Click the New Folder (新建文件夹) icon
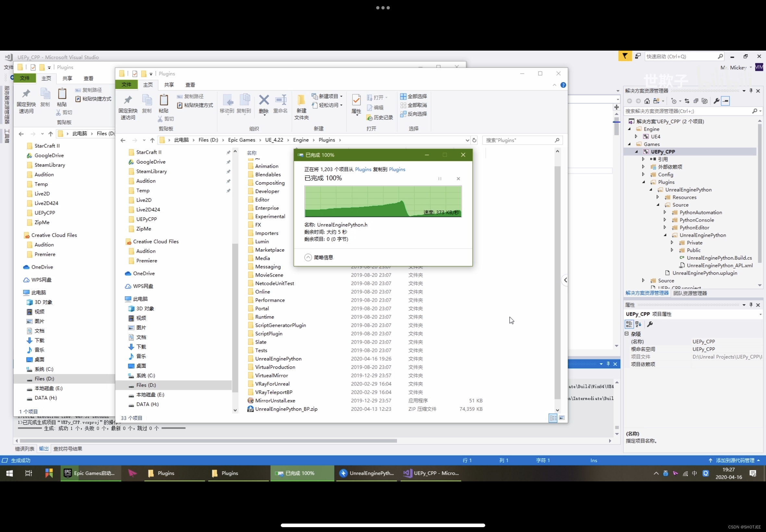Viewport: 766px width, 532px height. click(302, 107)
